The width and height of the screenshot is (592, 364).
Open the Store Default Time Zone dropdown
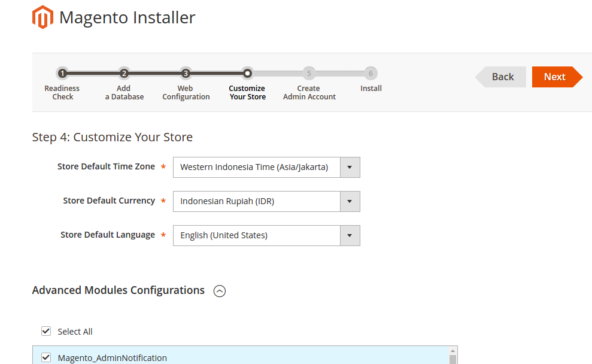[x=266, y=167]
